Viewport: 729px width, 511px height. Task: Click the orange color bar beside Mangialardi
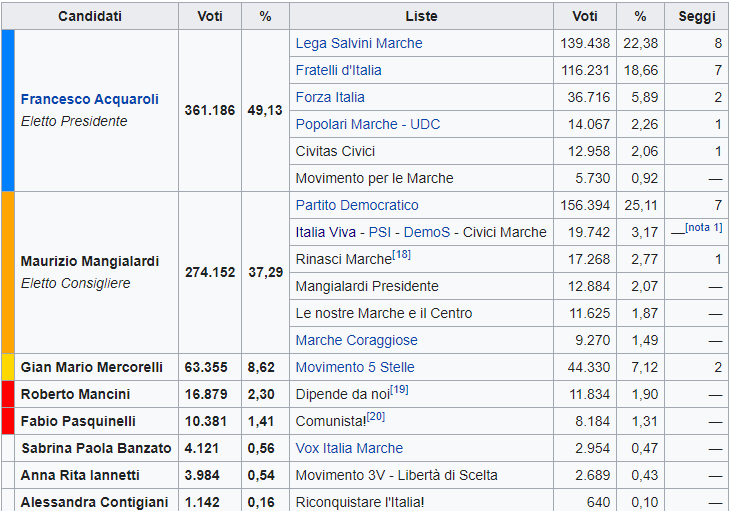(x=8, y=272)
